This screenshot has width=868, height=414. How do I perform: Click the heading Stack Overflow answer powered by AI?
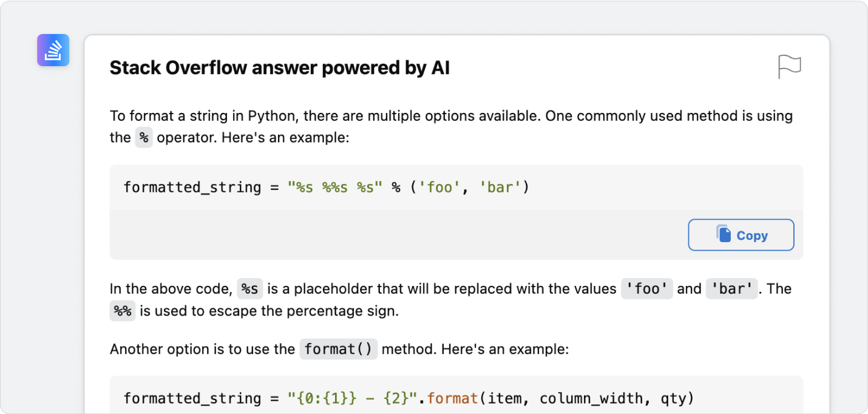(280, 68)
